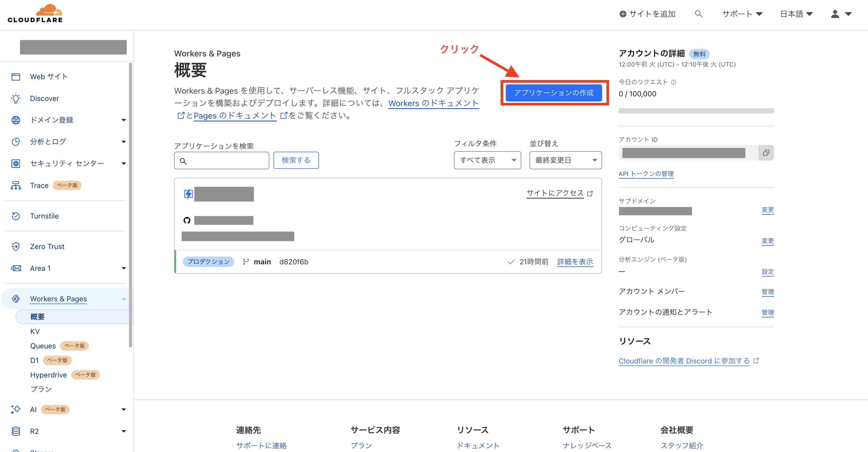Viewport: 868px width, 452px height.
Task: Collapse the Workers & Pages sidebar section
Action: coord(123,299)
